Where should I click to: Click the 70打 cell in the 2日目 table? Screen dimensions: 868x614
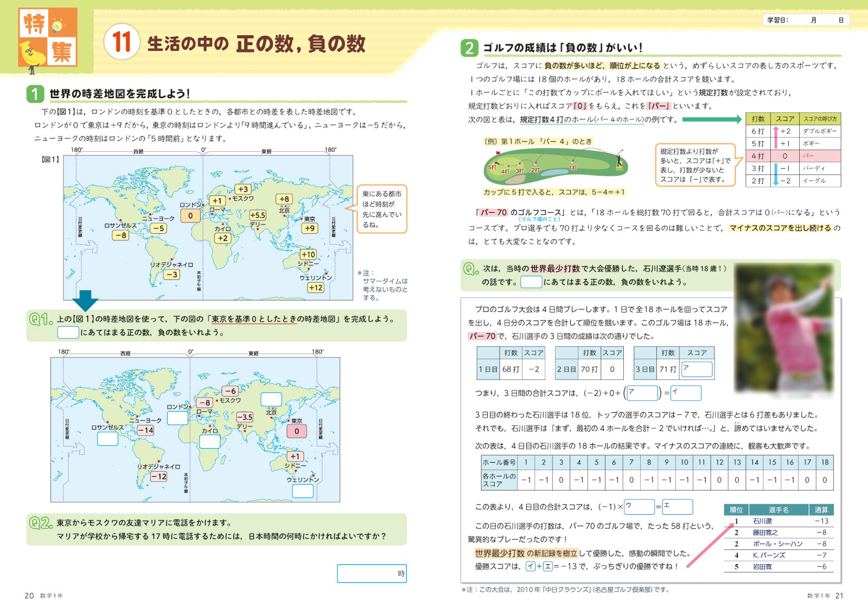click(589, 369)
